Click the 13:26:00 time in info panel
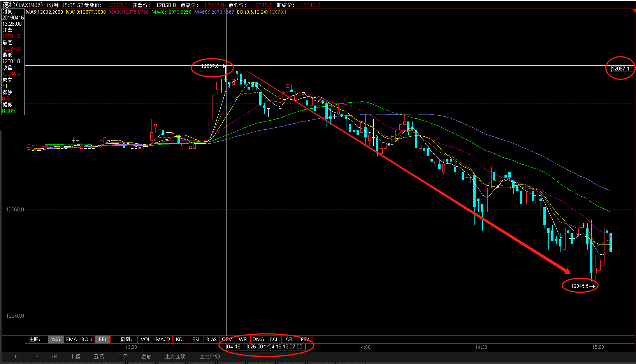Image resolution: width=636 pixels, height=364 pixels. tap(12, 24)
